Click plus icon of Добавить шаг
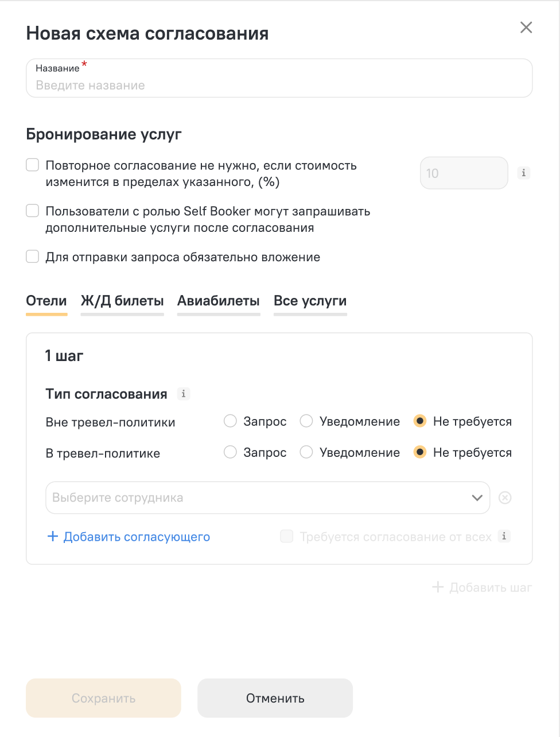This screenshot has height=737, width=560. tap(438, 587)
